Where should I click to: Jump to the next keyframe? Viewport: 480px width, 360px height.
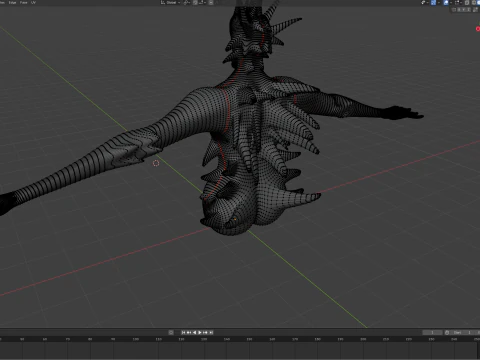point(205,332)
